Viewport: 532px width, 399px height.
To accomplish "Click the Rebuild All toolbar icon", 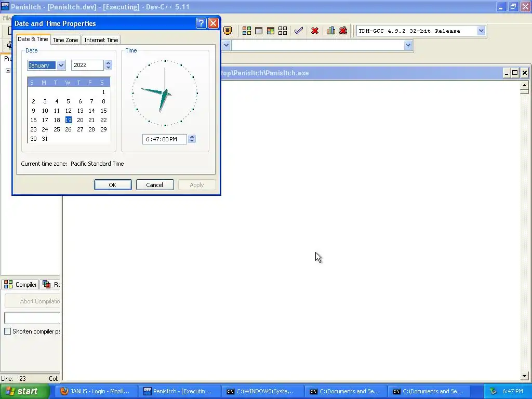I will [x=282, y=31].
